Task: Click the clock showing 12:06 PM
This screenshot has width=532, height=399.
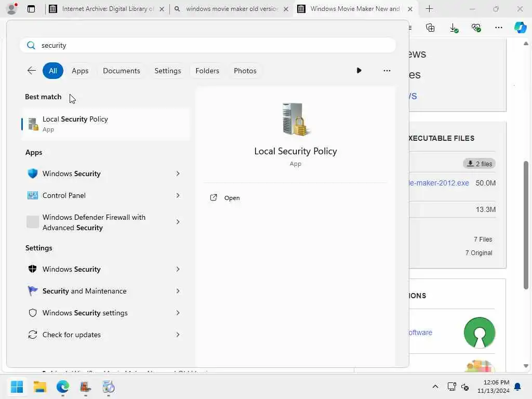Action: click(x=496, y=382)
